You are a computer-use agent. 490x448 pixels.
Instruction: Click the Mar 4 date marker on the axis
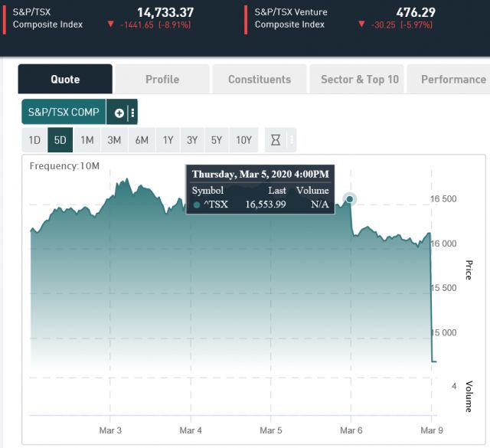[191, 430]
